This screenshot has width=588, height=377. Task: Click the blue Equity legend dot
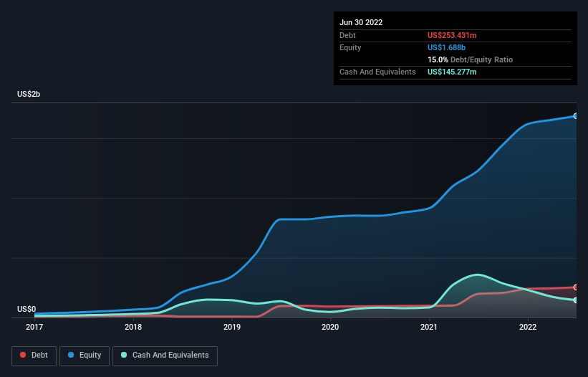coord(71,355)
